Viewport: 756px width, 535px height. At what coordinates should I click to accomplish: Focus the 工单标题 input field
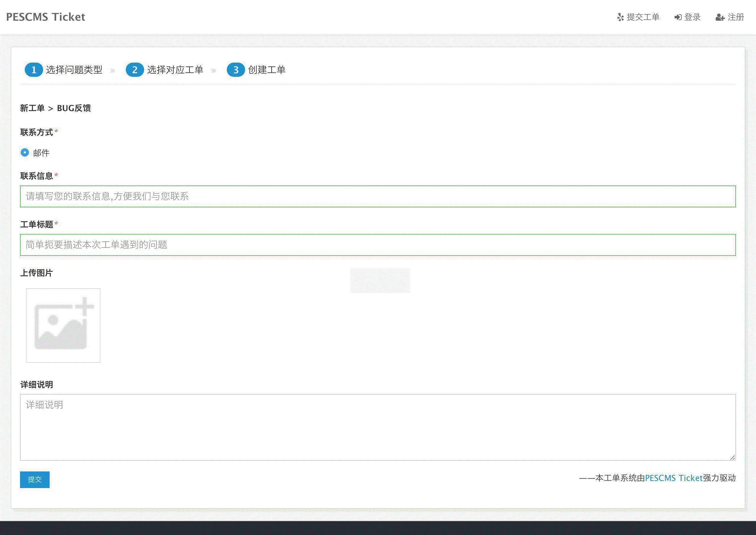[378, 245]
